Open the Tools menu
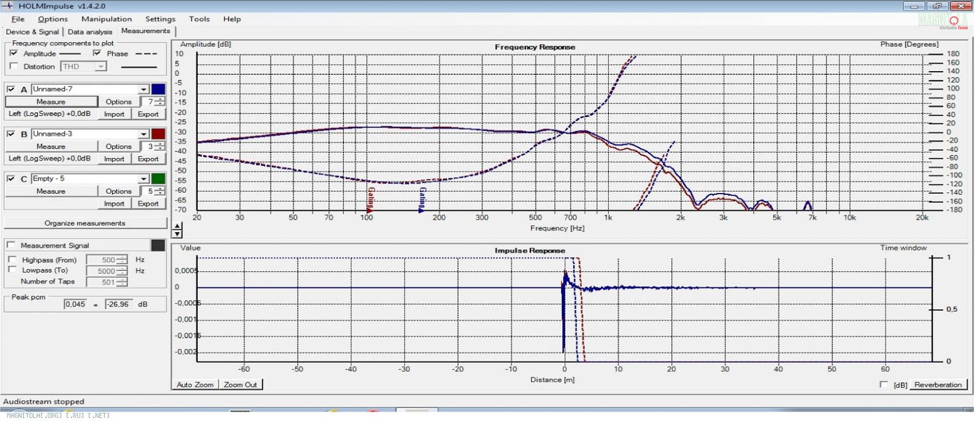 pos(199,19)
